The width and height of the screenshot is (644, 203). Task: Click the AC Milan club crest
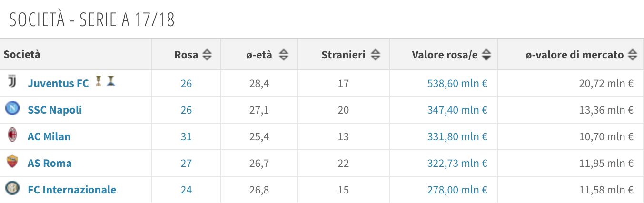(x=12, y=135)
